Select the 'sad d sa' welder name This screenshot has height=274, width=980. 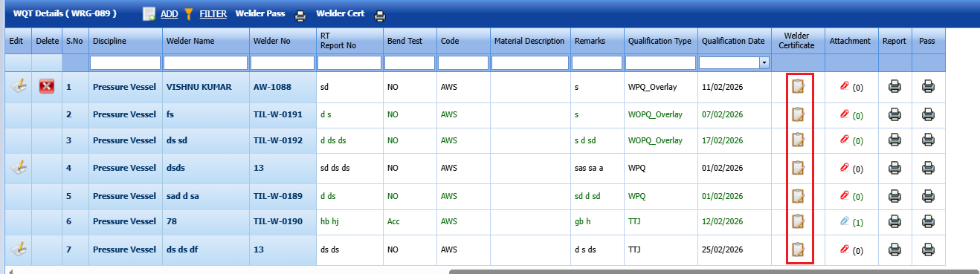(183, 196)
